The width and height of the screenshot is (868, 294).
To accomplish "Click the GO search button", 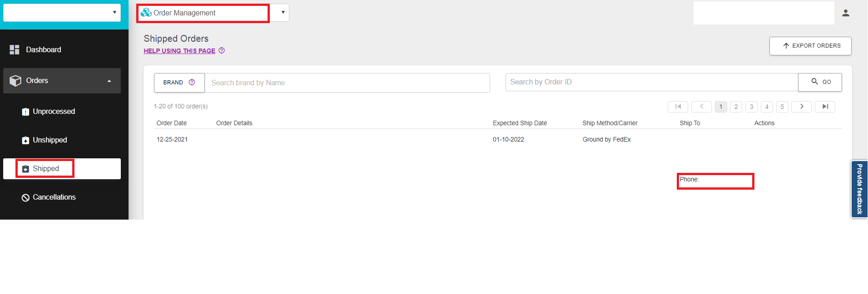I will point(820,82).
